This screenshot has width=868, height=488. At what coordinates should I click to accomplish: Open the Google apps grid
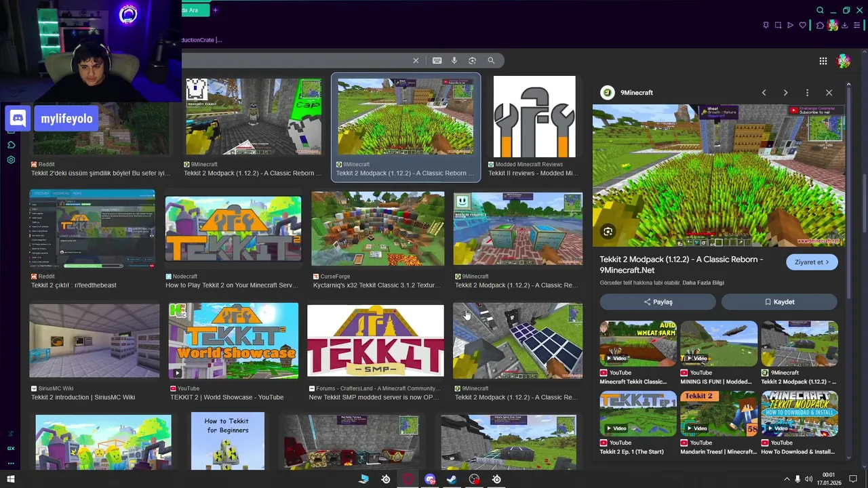coord(823,61)
